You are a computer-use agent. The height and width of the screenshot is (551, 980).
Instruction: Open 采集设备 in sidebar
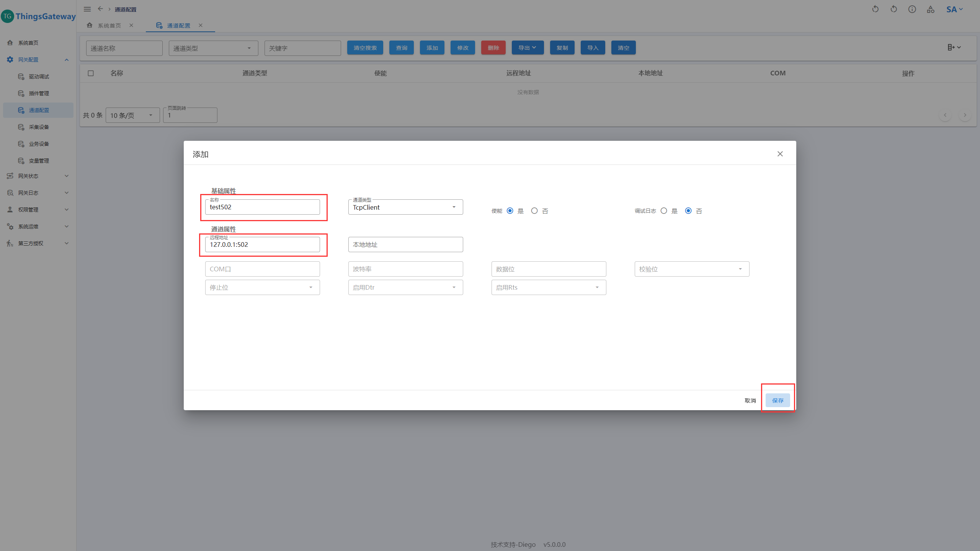click(x=39, y=127)
